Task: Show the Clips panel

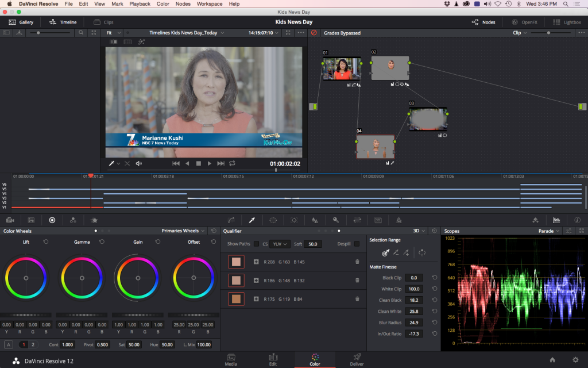Action: 103,22
